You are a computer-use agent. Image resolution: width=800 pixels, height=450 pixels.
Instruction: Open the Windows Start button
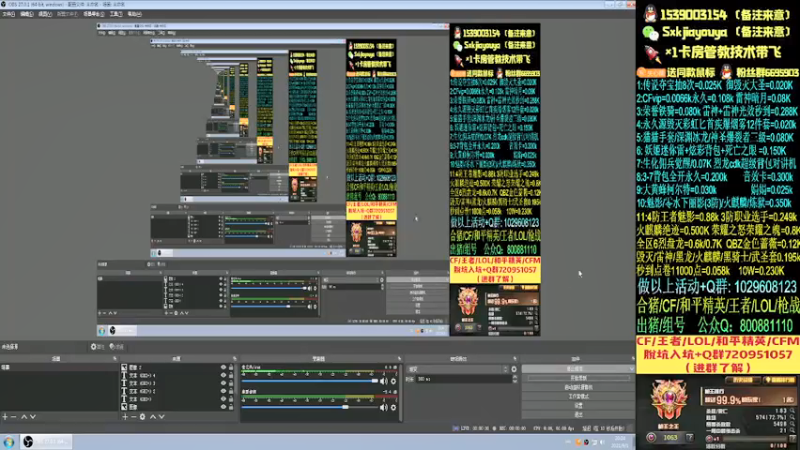9,442
